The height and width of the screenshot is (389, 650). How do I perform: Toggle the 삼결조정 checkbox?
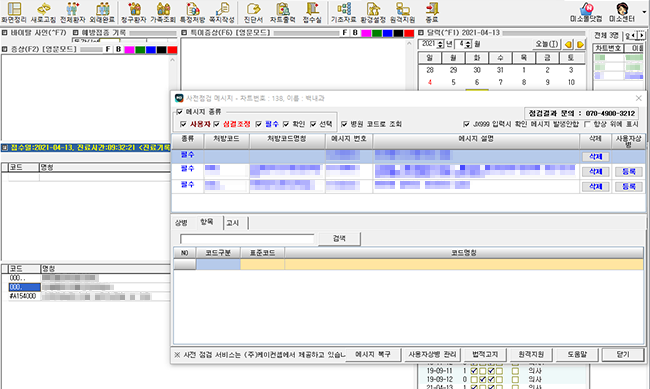216,124
